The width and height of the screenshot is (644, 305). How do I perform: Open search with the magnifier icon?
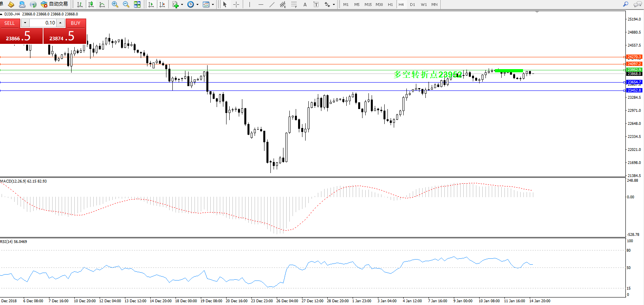coord(625,4)
